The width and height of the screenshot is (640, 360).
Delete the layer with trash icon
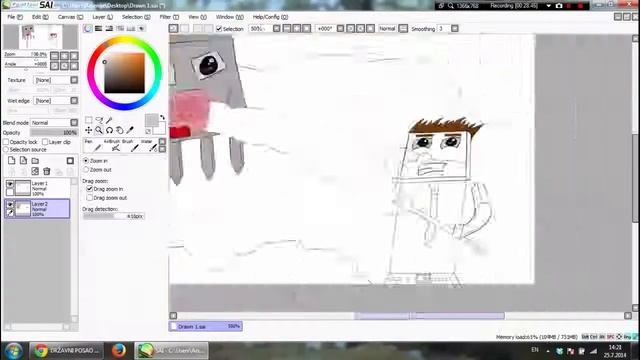pyautogui.click(x=47, y=171)
